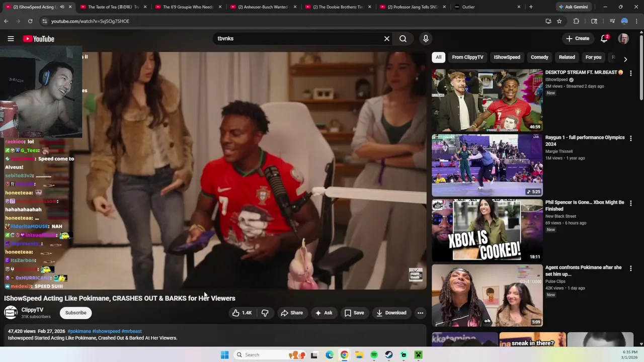Share the video
This screenshot has width=644, height=362.
coord(292,313)
